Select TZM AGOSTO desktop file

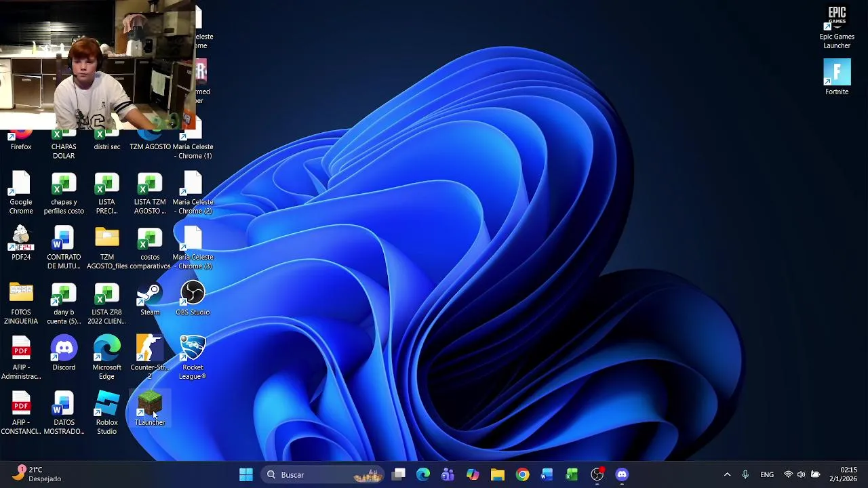pyautogui.click(x=150, y=141)
